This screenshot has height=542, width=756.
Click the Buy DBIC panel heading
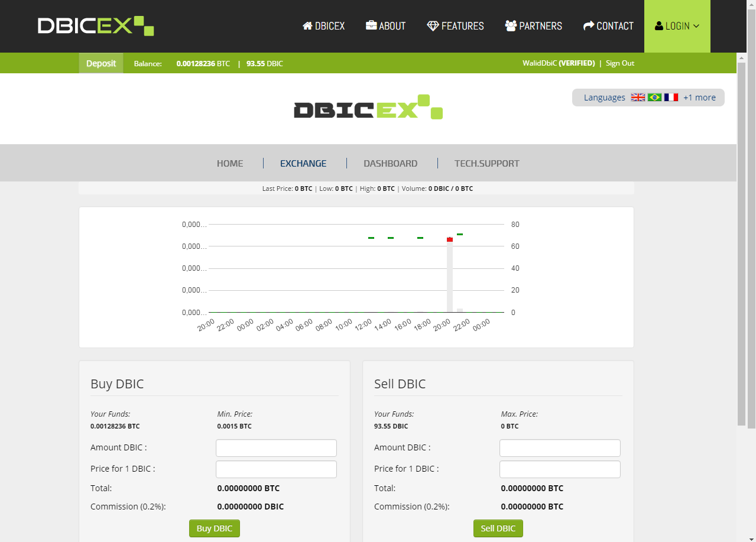[117, 384]
